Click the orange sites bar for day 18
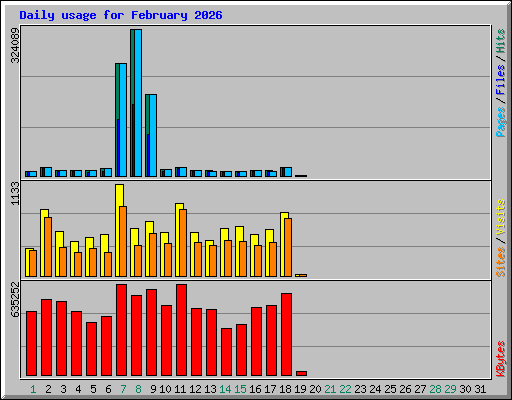The width and height of the screenshot is (512, 400). (288, 247)
